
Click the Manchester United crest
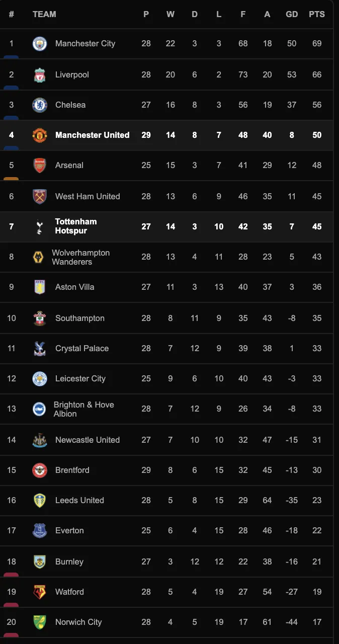click(x=40, y=135)
